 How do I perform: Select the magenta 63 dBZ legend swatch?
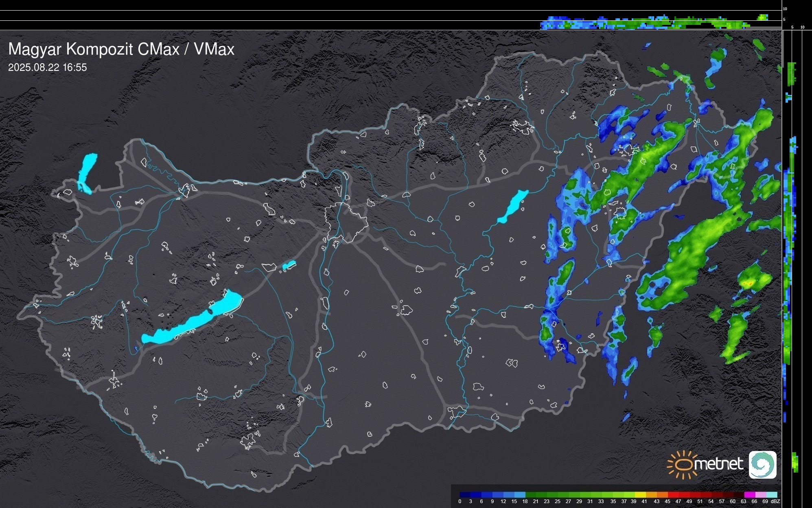[749, 495]
